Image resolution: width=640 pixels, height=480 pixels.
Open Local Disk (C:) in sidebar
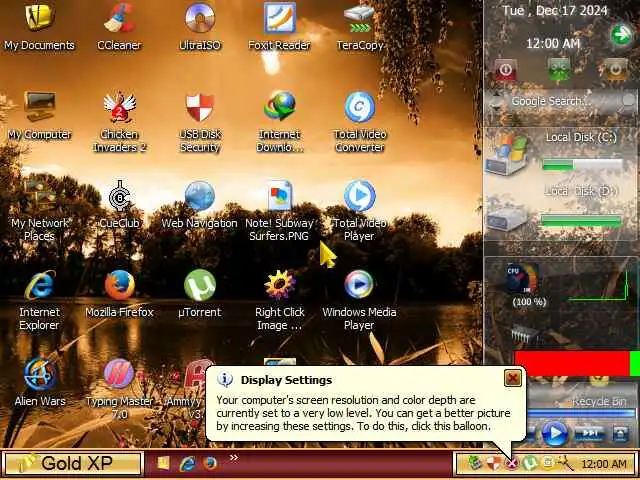(506, 155)
